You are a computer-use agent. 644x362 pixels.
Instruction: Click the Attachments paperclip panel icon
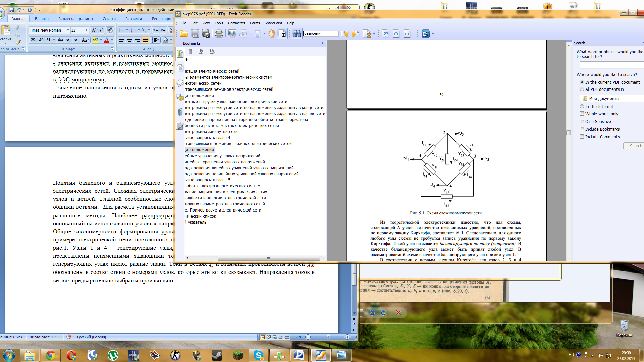180,112
